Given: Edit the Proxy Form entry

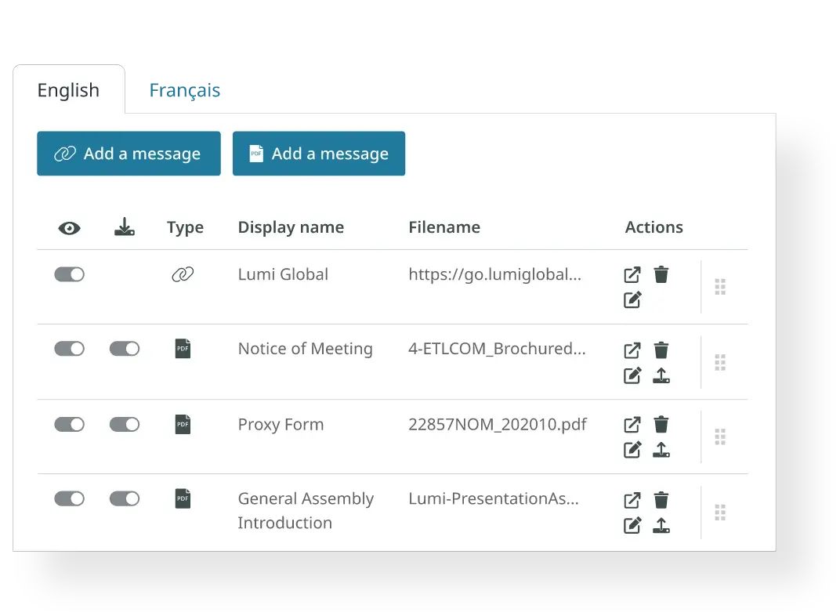Looking at the screenshot, I should pyautogui.click(x=632, y=449).
